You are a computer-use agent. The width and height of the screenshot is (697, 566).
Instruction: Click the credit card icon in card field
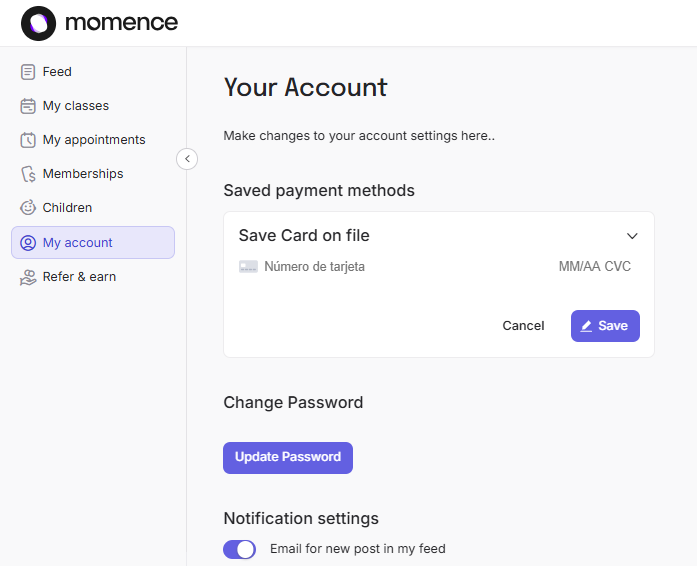[x=248, y=267]
